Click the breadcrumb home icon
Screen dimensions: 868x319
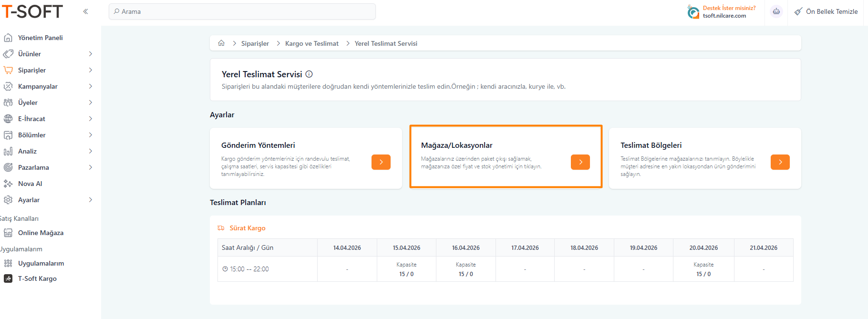[x=221, y=43]
